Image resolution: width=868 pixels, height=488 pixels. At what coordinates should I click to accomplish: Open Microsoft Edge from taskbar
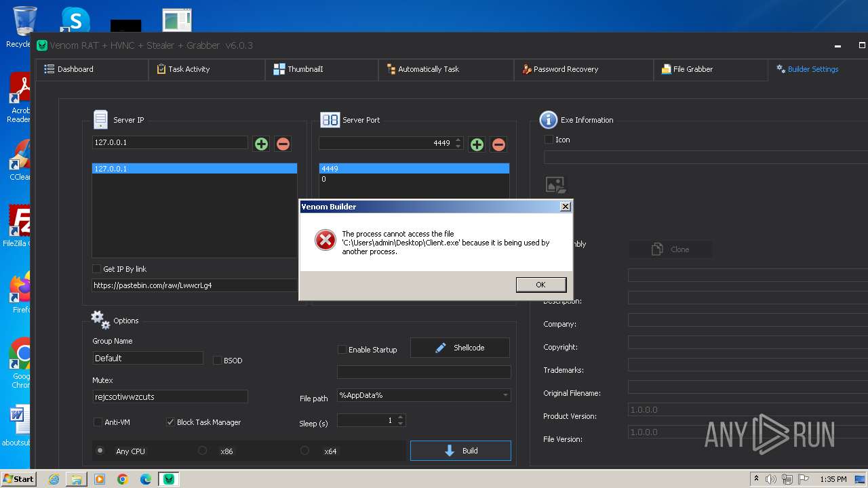(x=145, y=479)
